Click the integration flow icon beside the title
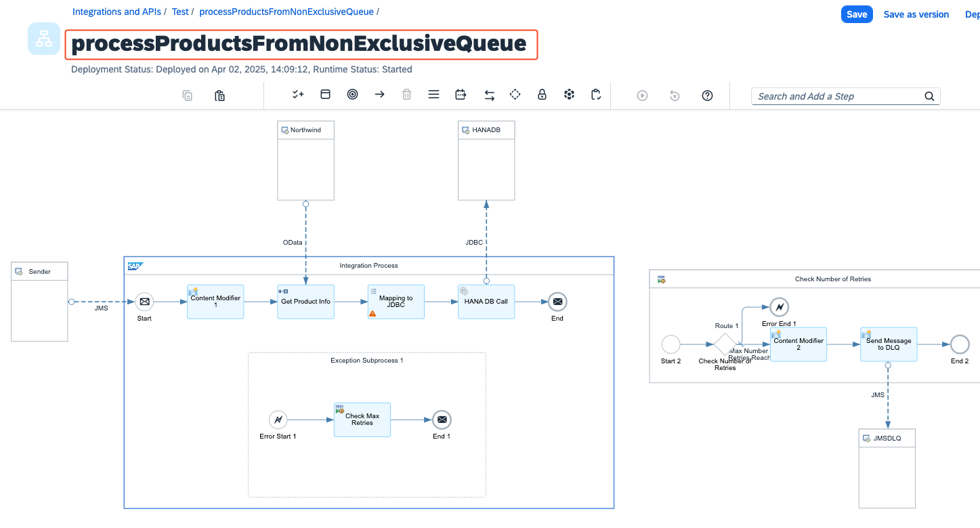Viewport: 980px width, 528px height. tap(44, 39)
